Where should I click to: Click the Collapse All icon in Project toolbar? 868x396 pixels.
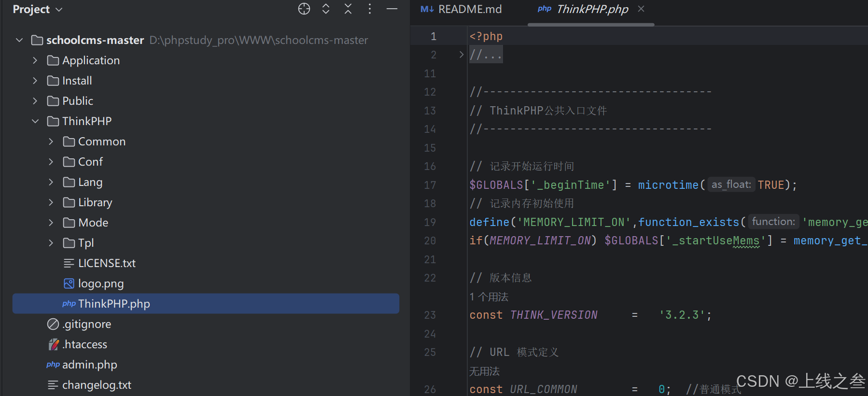coord(348,9)
